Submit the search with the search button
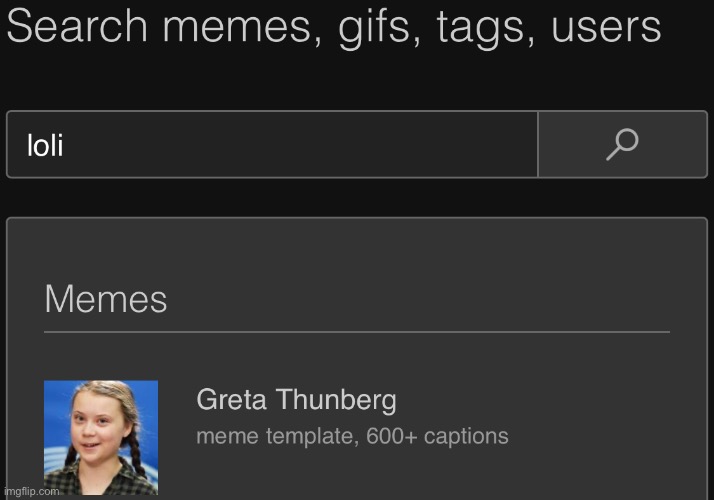 click(x=622, y=144)
